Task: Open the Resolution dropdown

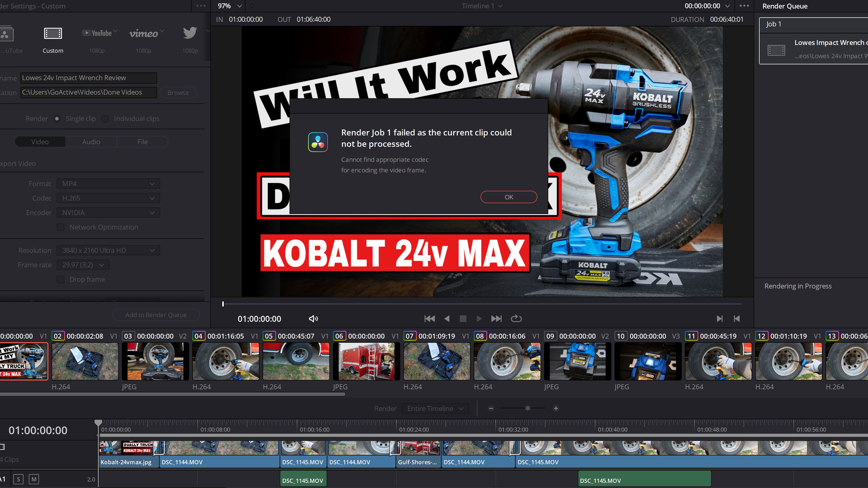Action: coord(108,250)
